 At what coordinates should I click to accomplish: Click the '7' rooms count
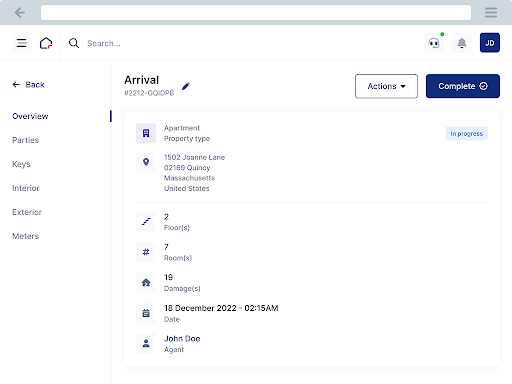tap(166, 247)
